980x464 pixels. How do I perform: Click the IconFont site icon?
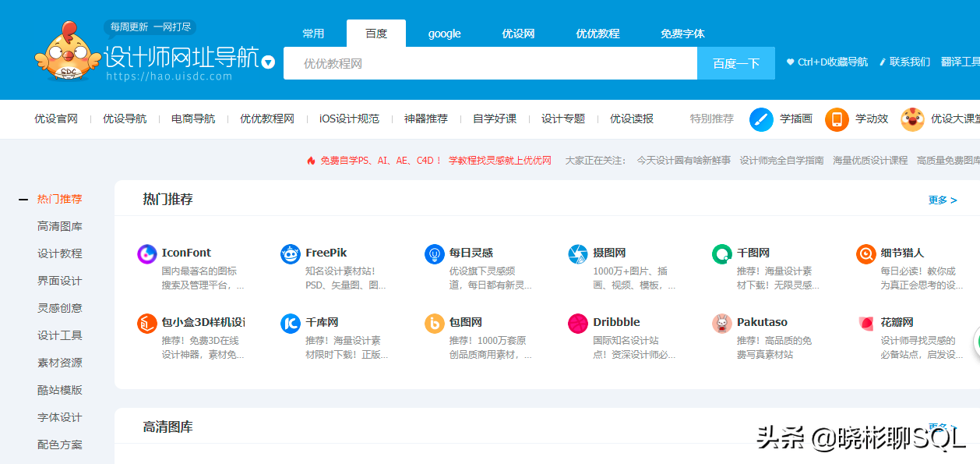click(147, 253)
